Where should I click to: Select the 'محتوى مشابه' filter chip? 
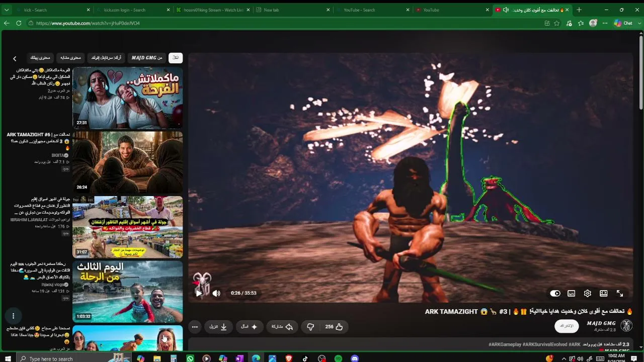tap(71, 58)
